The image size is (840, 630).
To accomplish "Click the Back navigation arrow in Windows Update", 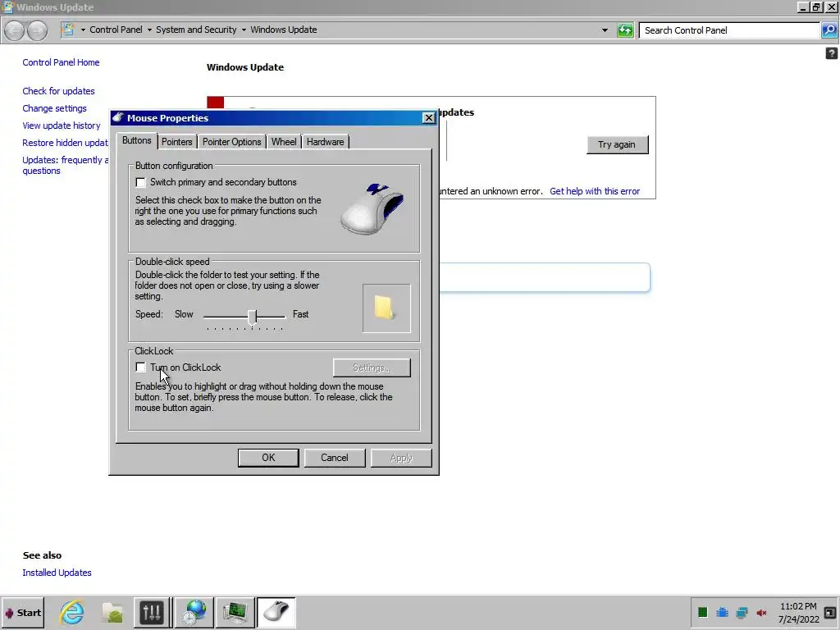I will pyautogui.click(x=15, y=30).
